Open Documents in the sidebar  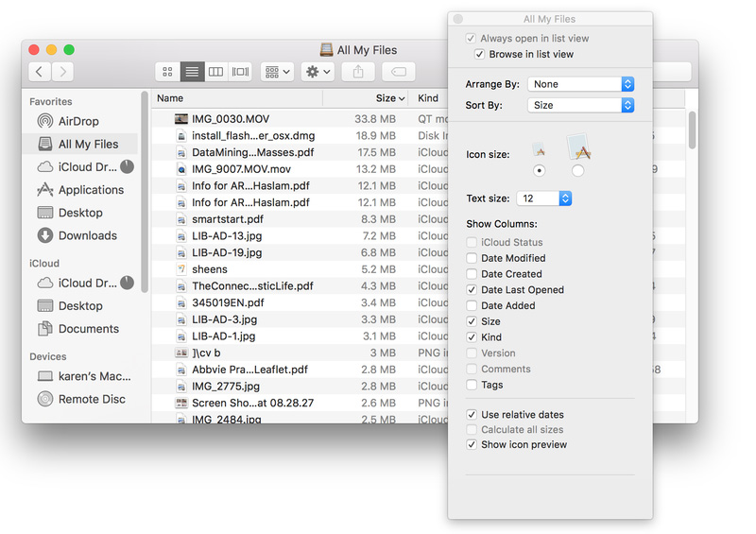[79, 329]
